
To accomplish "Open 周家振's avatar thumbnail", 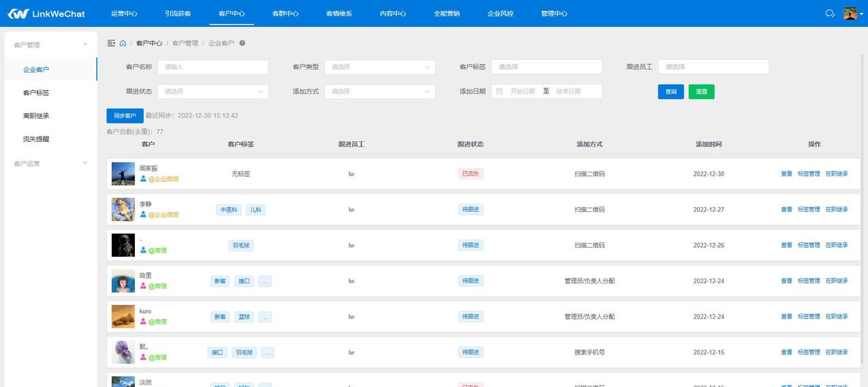I will 123,174.
